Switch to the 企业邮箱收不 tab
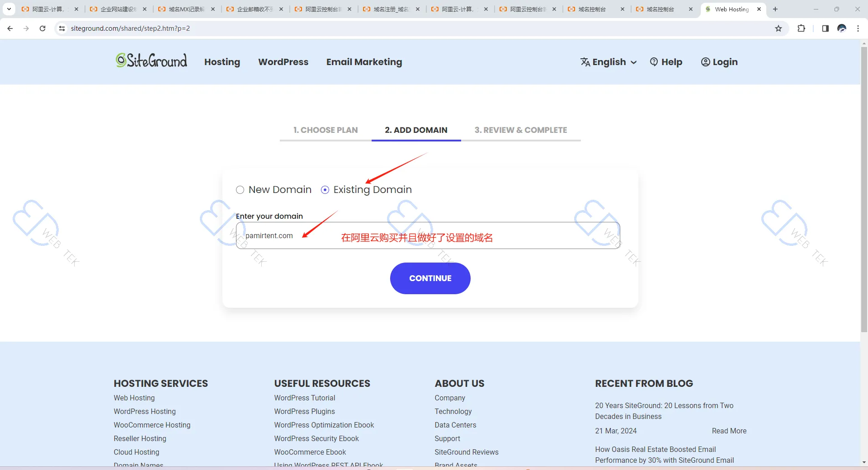This screenshot has height=470, width=868. tap(255, 9)
